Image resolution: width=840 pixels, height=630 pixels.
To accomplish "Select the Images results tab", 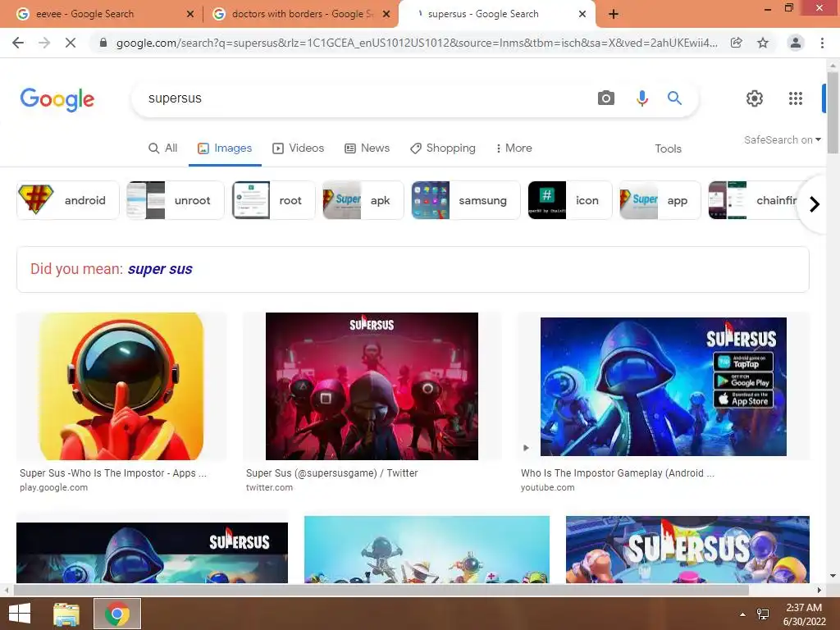I will tap(225, 148).
